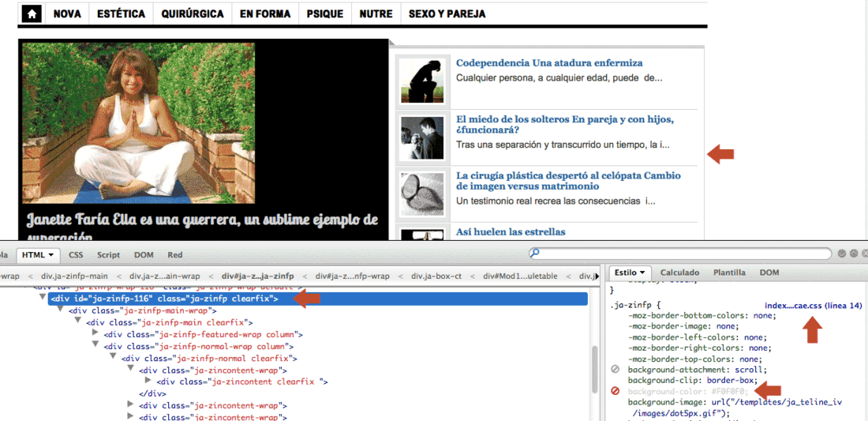868x421 pixels.
Task: Expand the ja-zinfp-featured-wrap column node
Action: 95,334
